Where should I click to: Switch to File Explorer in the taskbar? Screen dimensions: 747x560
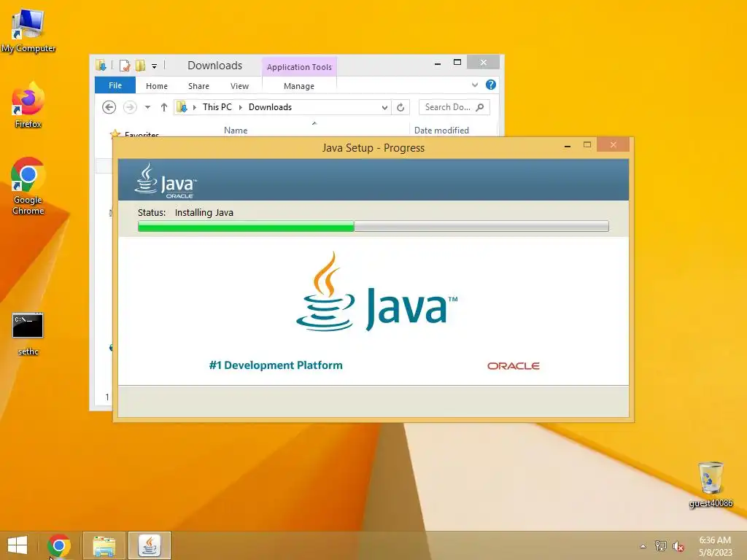pyautogui.click(x=104, y=545)
